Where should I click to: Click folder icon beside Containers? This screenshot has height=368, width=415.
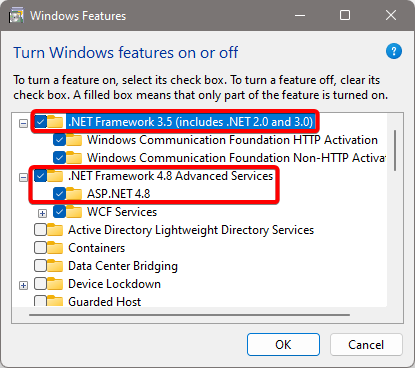55,248
